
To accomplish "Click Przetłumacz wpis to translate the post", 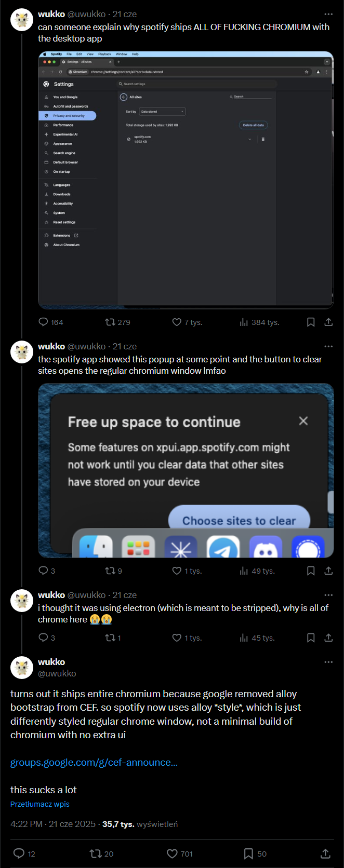I will click(40, 804).
